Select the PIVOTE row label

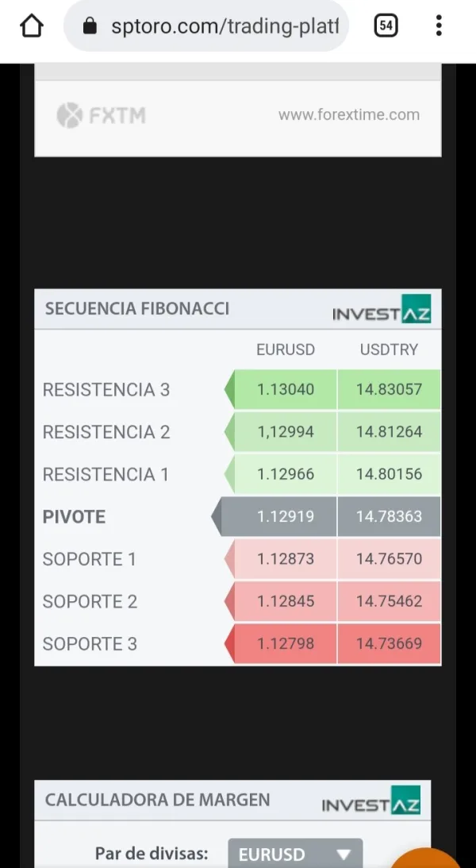point(74,517)
